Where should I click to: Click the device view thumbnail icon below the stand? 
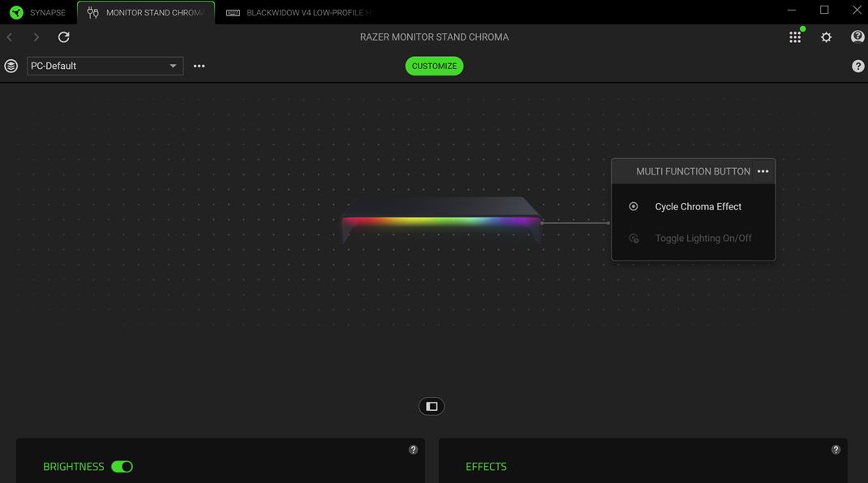(x=432, y=406)
